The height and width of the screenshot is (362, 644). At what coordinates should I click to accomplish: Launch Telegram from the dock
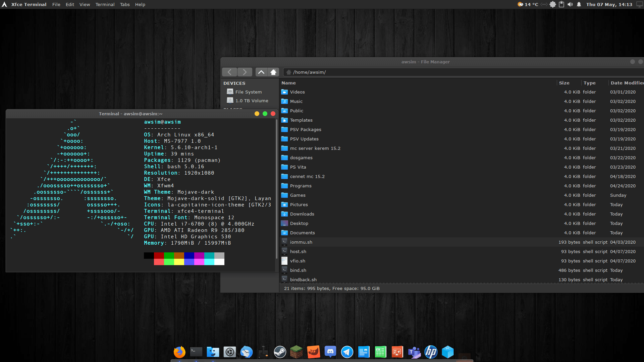(347, 352)
